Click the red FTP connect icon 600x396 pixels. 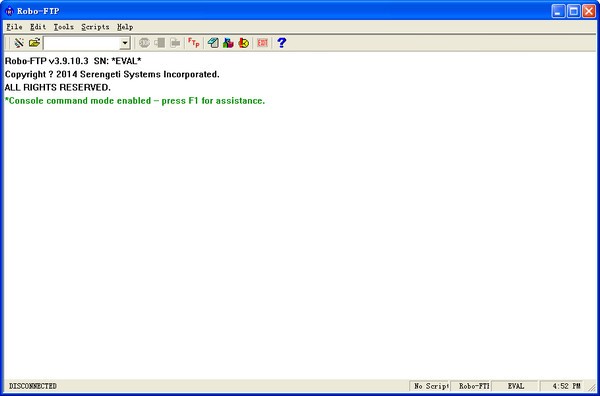(x=194, y=43)
